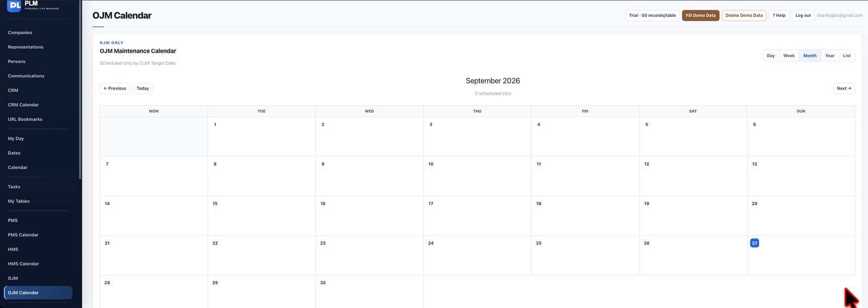Click the 0 scheduled jobs text
Image resolution: width=868 pixels, height=308 pixels.
[x=493, y=93]
